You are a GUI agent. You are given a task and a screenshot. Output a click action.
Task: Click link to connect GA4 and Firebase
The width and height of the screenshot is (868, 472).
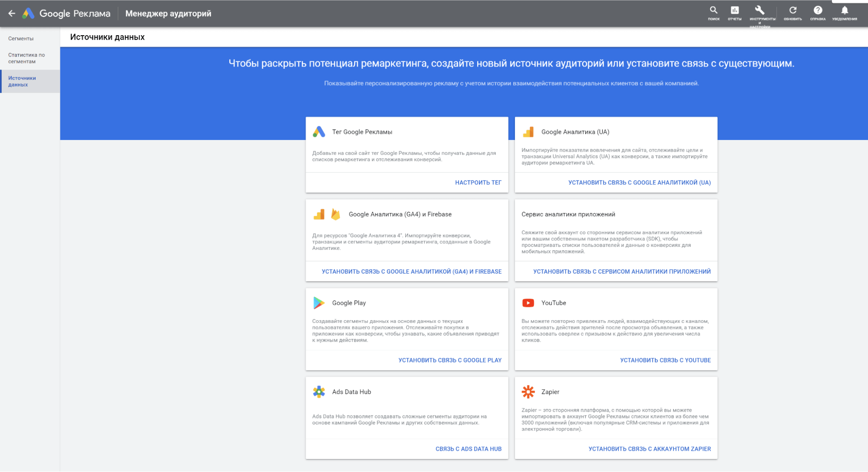[411, 272]
